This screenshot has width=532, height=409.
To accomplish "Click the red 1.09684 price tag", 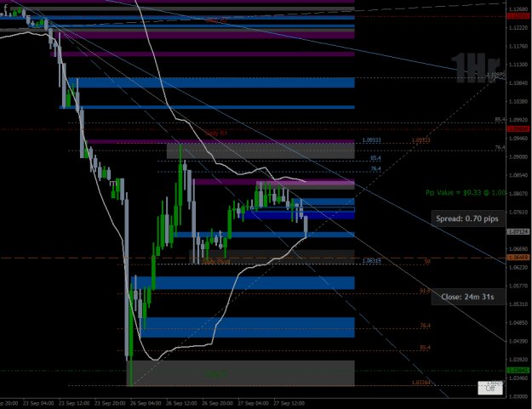I will click(x=518, y=128).
